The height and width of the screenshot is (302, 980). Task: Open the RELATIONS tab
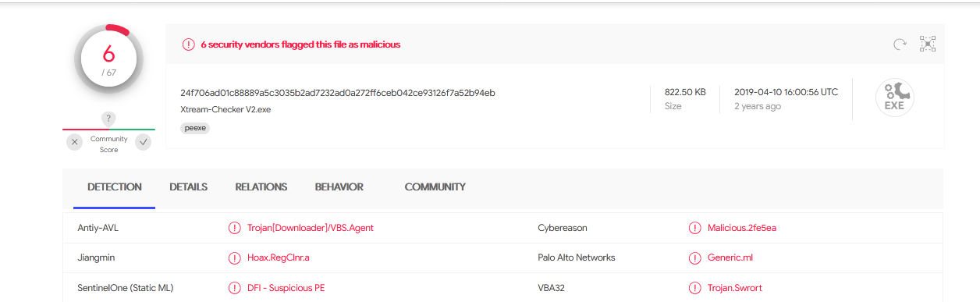(261, 187)
